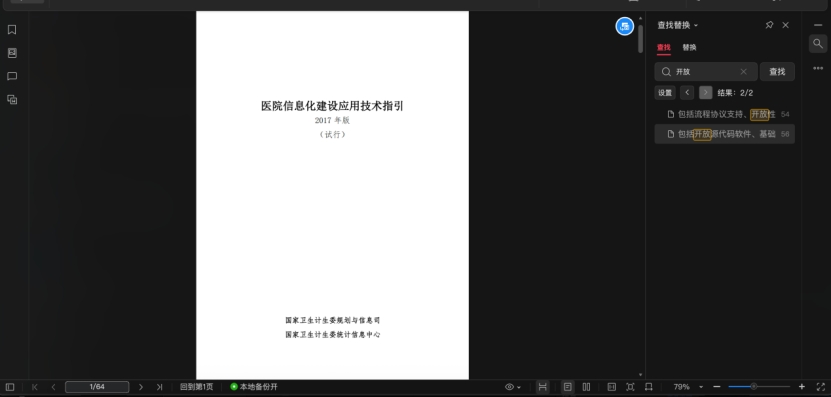The height and width of the screenshot is (397, 831).
Task: Toggle the navigation pane in the status bar
Action: coord(10,387)
